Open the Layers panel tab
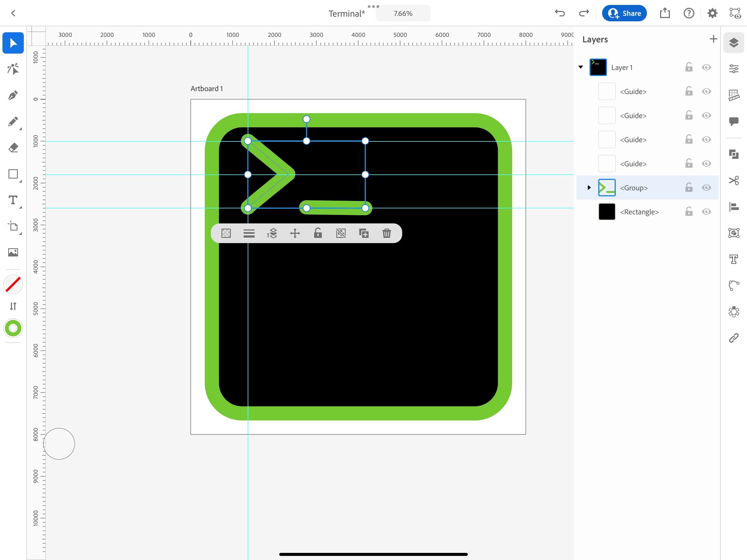Screen dimensions: 747x560 point(734,43)
